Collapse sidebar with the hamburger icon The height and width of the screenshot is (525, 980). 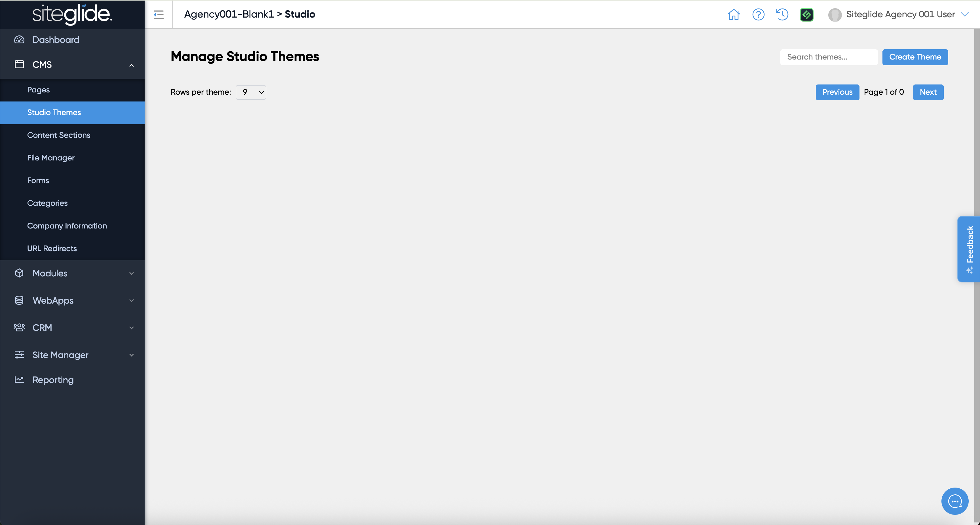[159, 14]
